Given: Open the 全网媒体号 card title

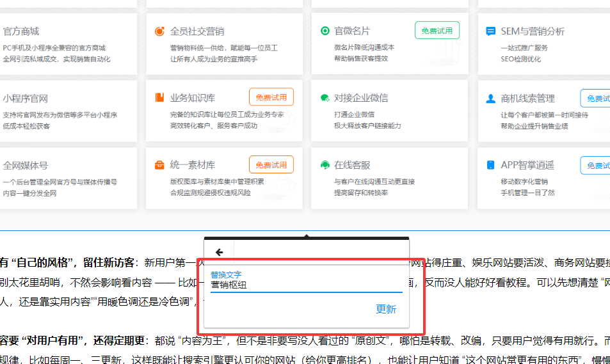Looking at the screenshot, I should click(x=26, y=166).
